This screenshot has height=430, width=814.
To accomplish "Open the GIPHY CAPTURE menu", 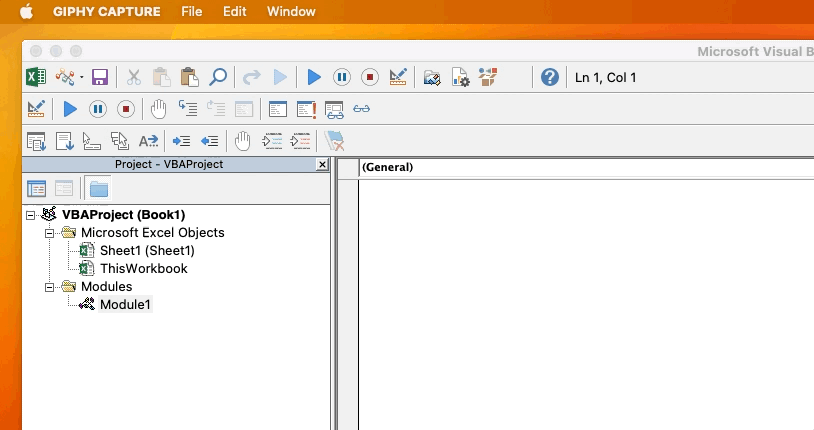I will (x=106, y=11).
